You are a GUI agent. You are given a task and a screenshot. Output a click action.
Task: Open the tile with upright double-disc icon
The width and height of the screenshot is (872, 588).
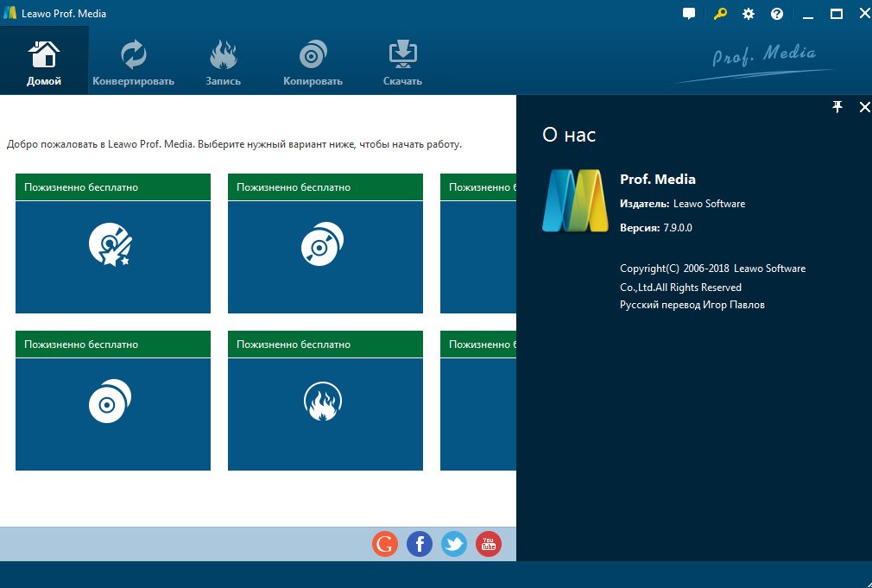pyautogui.click(x=113, y=401)
